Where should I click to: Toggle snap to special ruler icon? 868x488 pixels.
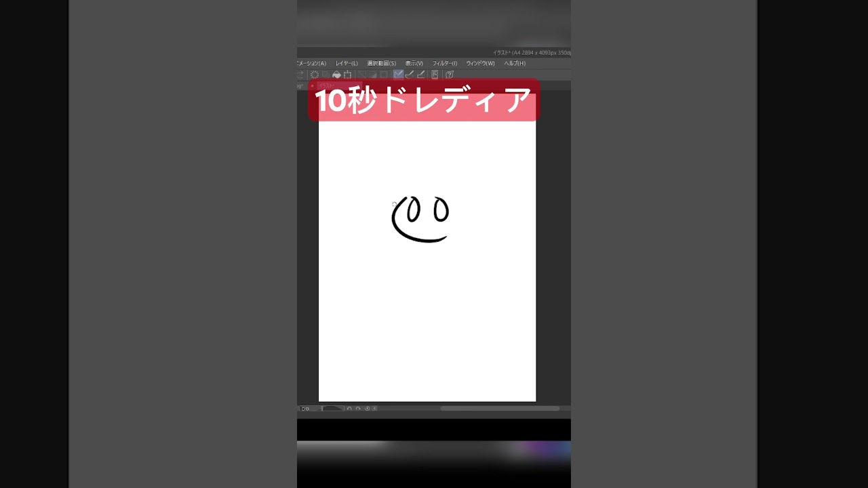click(409, 75)
